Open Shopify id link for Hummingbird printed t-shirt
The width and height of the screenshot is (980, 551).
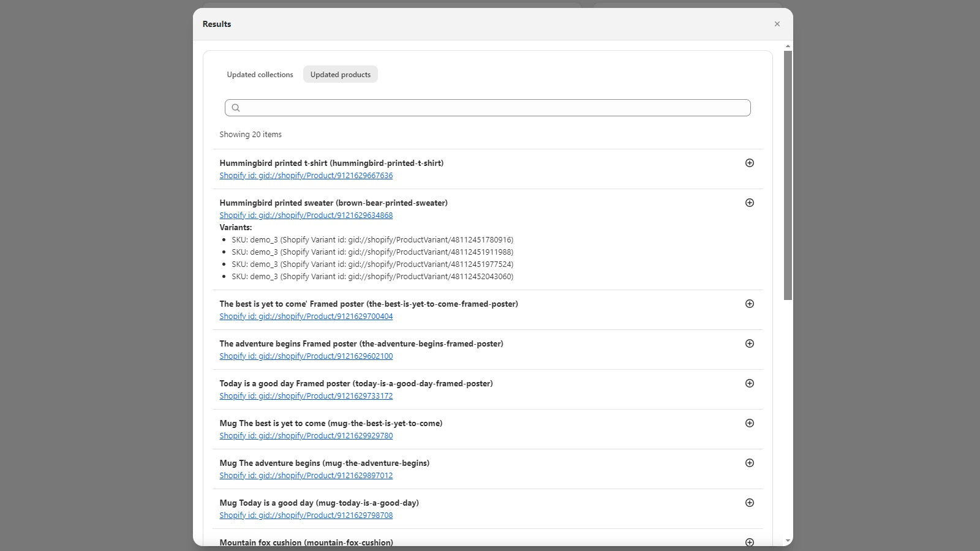pos(306,176)
